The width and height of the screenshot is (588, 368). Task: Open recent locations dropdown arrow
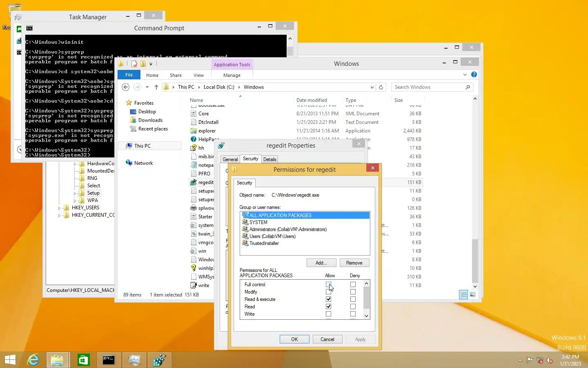[147, 87]
